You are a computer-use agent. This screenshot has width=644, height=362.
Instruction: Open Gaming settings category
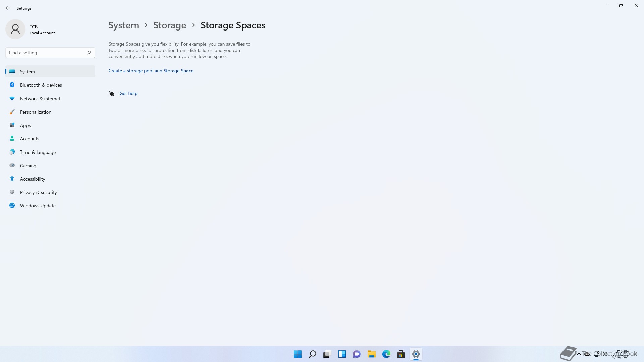50,166
